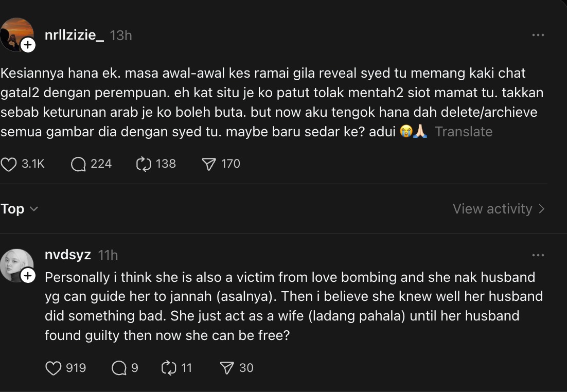Image resolution: width=567 pixels, height=392 pixels.
Task: Open the nrllzizie_ username profile link
Action: 75,35
